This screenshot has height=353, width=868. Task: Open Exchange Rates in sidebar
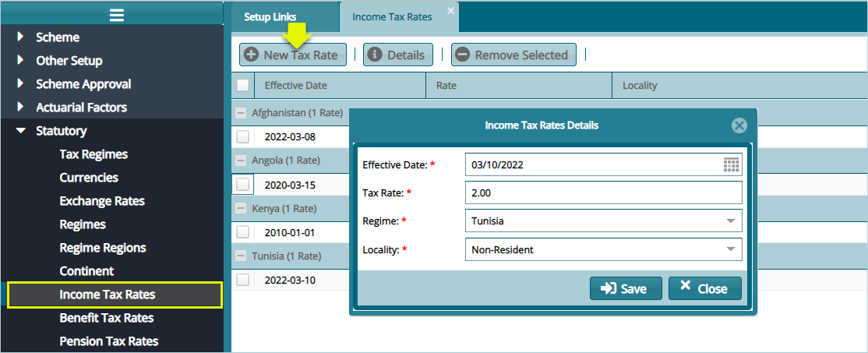tap(102, 201)
